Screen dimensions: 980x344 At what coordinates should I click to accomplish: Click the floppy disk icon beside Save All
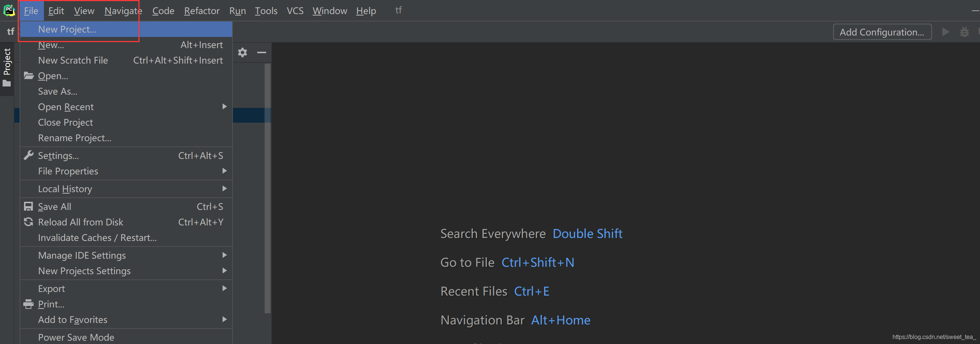coord(28,207)
